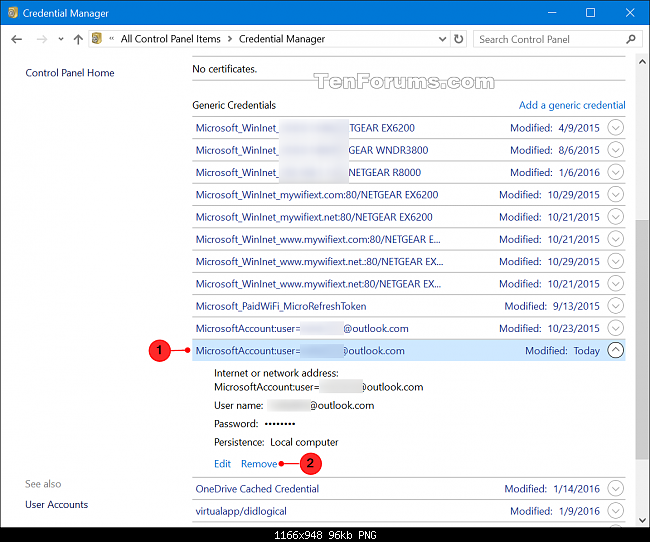Refresh the Credential Manager page
This screenshot has width=650, height=542.
click(x=458, y=39)
